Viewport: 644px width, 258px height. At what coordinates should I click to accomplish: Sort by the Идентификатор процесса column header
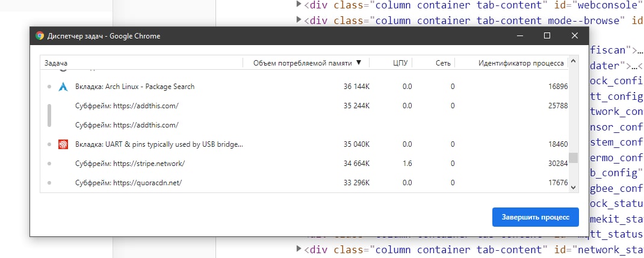click(x=521, y=63)
